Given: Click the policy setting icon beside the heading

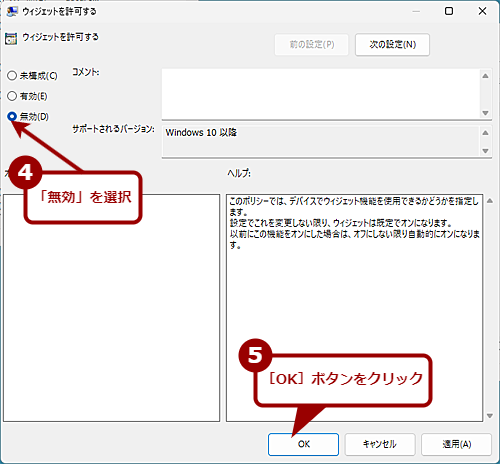Looking at the screenshot, I should pyautogui.click(x=11, y=39).
